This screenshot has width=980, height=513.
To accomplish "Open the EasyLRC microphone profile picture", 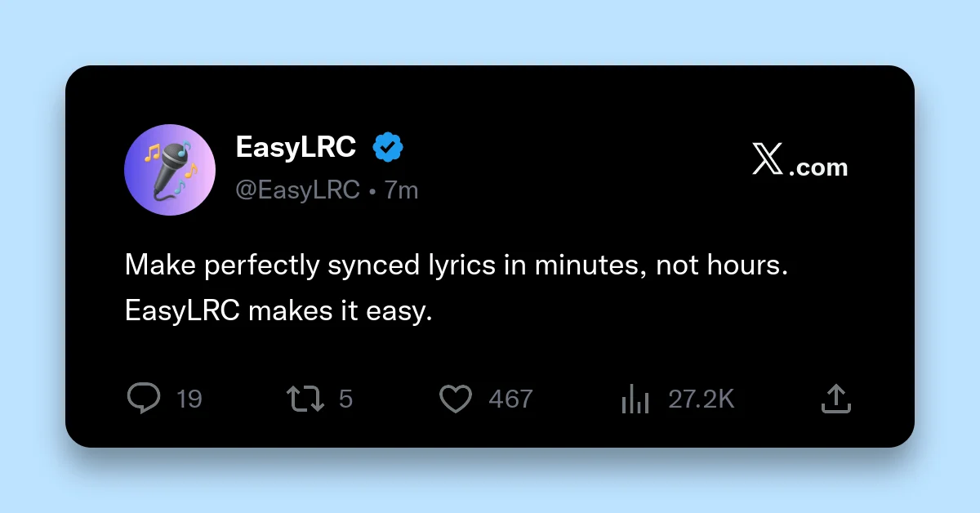I will [170, 170].
